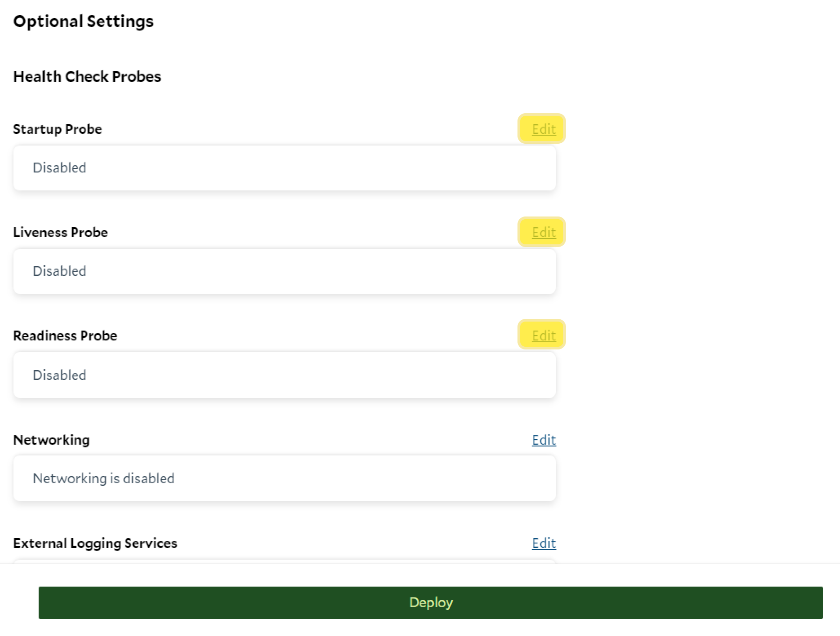Click the Readiness Probe label
Image resolution: width=840 pixels, height=636 pixels.
[x=65, y=336]
